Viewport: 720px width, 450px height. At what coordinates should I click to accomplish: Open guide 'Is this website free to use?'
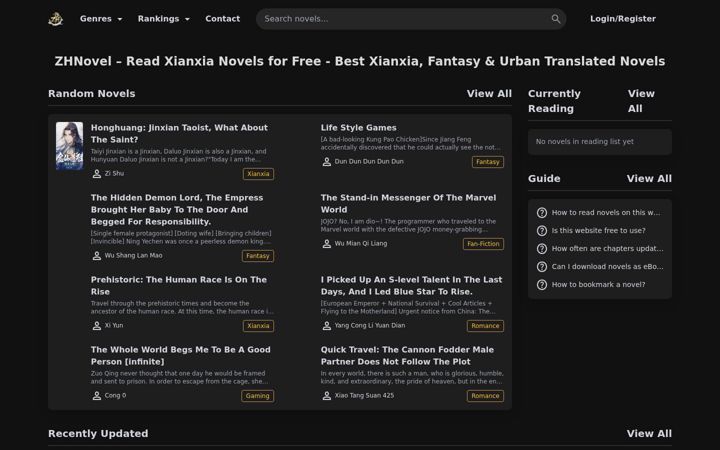pos(598,231)
